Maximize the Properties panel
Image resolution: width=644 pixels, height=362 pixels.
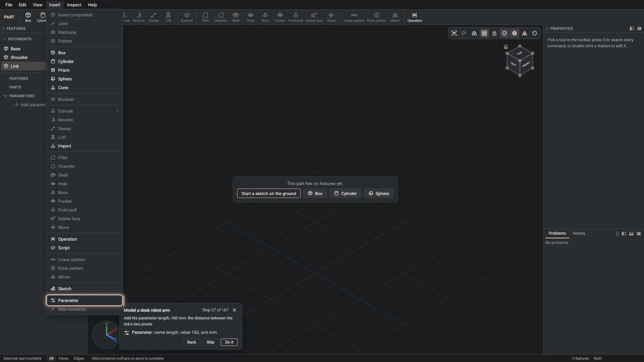639,28
